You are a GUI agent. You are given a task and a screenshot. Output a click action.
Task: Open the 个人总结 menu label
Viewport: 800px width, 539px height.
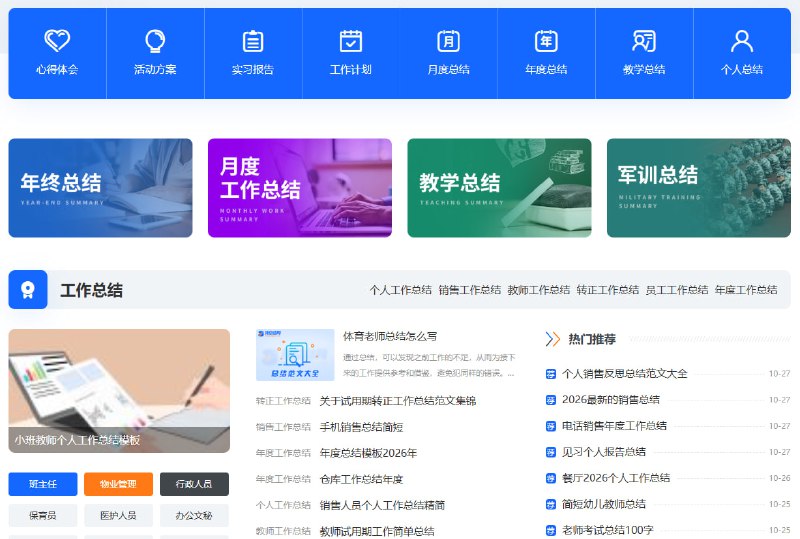point(742,69)
